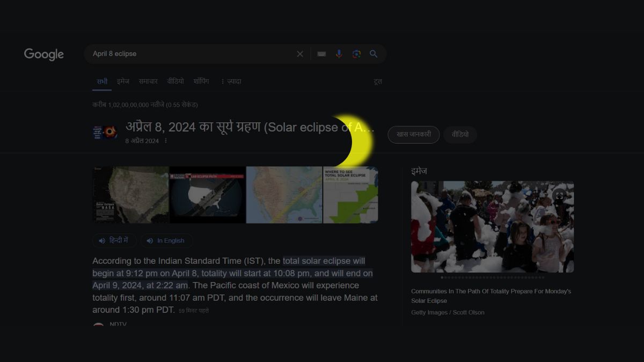
Task: Click the magnifier search button
Action: point(374,54)
